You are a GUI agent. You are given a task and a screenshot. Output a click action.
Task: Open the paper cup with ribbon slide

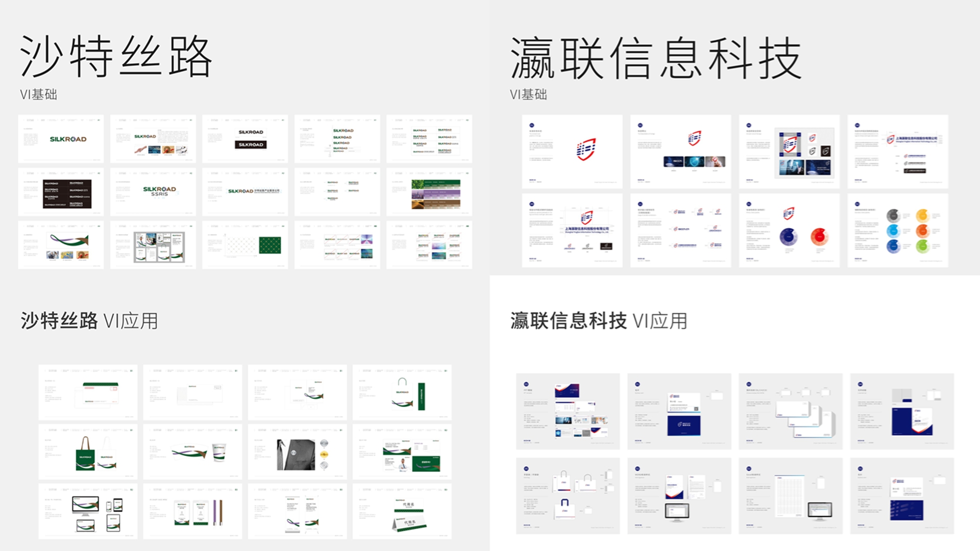click(192, 452)
